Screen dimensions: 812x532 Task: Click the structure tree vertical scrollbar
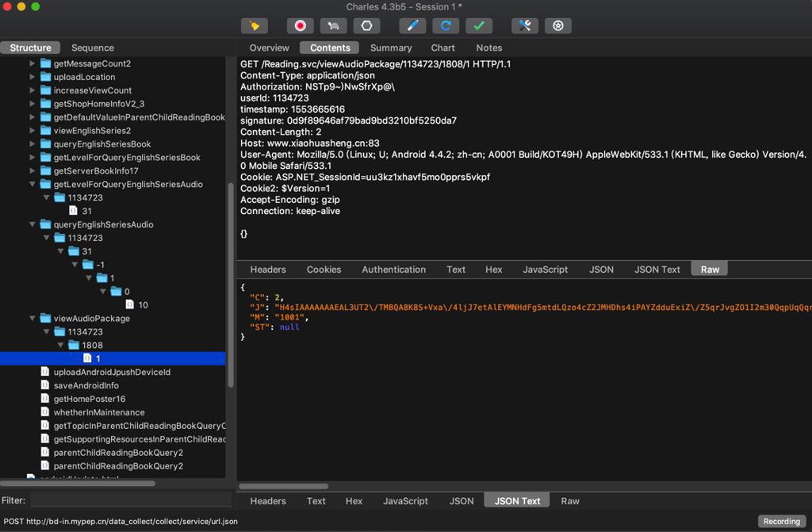pyautogui.click(x=231, y=285)
